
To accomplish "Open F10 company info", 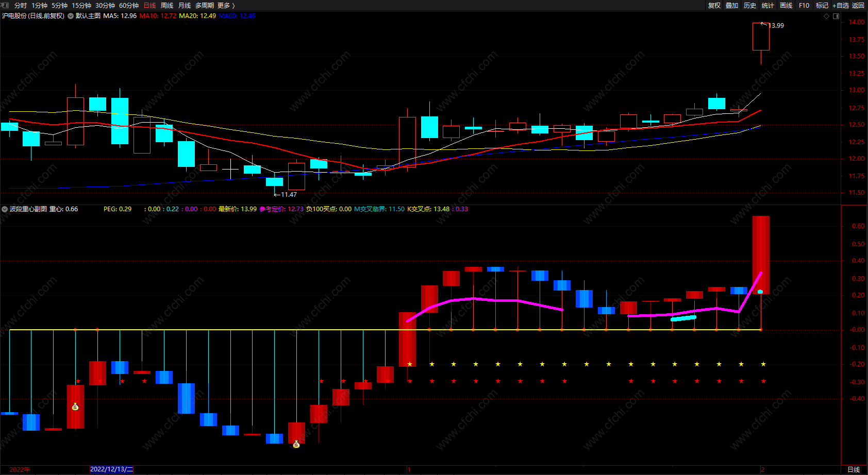I will click(804, 5).
